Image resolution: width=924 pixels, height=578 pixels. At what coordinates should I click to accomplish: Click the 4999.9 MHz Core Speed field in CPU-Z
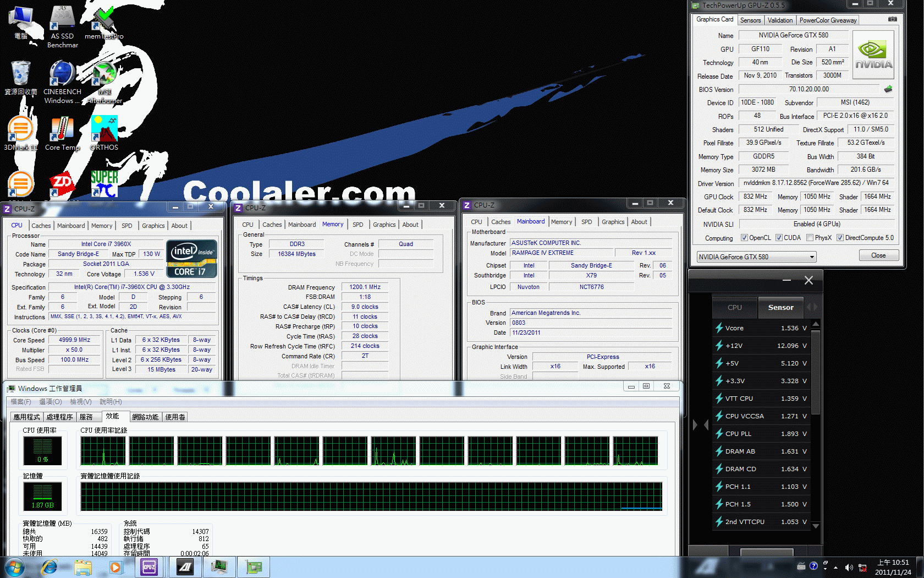[75, 340]
